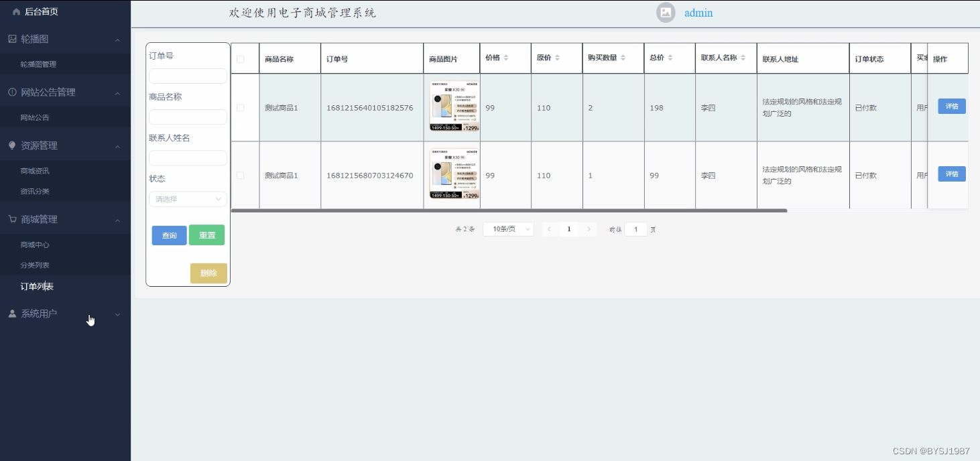Click the admin username link
Screen dimensions: 980x461
698,13
